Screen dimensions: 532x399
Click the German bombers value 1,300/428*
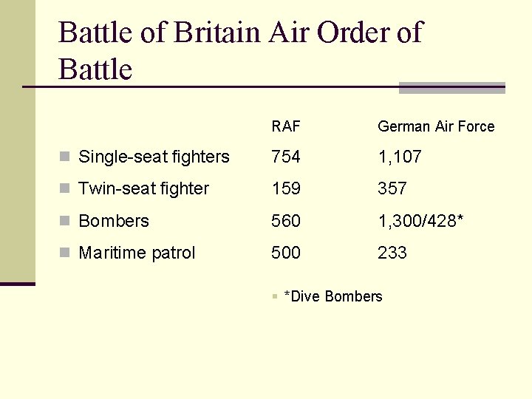click(x=422, y=221)
